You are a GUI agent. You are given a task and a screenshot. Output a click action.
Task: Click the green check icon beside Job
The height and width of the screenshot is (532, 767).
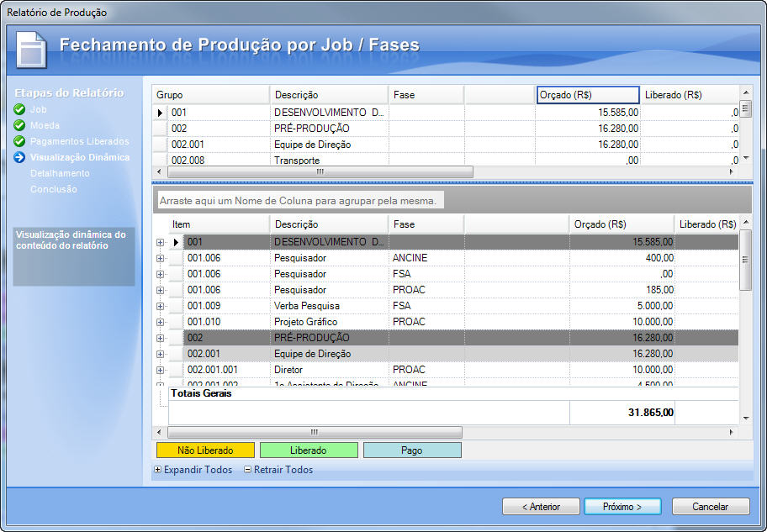[19, 109]
